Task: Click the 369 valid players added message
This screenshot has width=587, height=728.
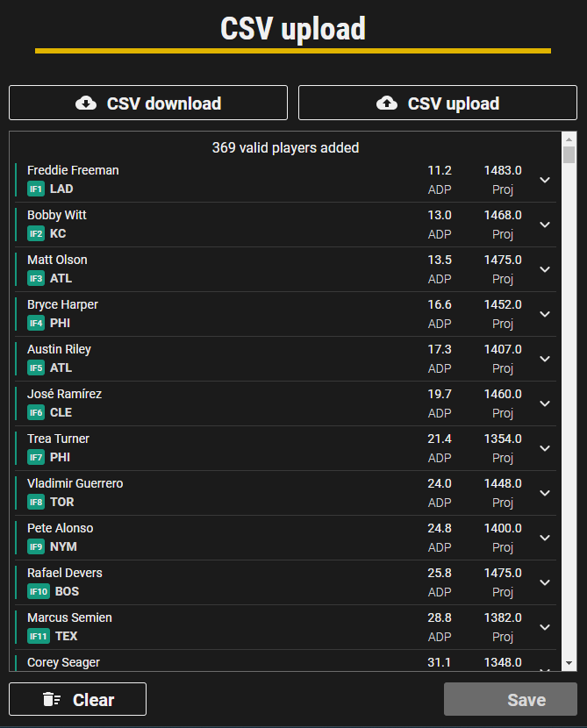Action: click(x=286, y=147)
